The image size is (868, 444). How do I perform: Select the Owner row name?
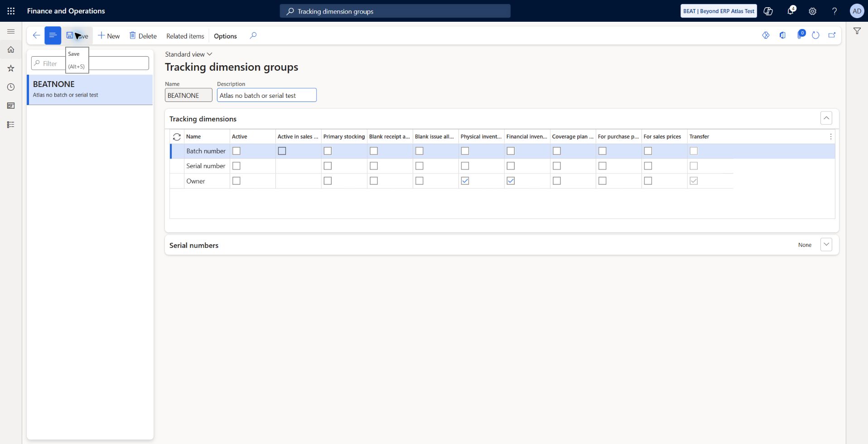coord(196,181)
